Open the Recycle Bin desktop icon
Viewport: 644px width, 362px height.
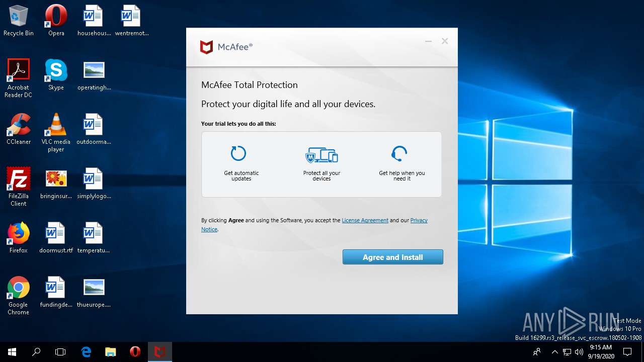[x=19, y=21]
